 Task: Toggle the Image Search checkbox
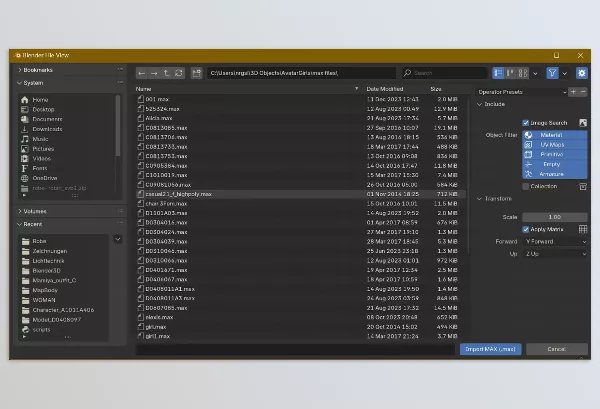(x=526, y=123)
